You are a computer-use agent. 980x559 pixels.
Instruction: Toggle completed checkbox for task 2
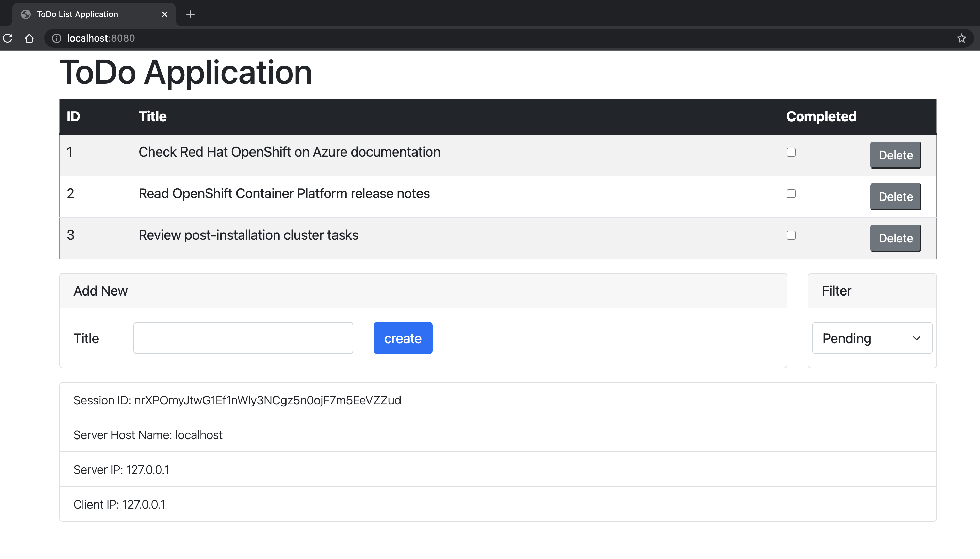click(791, 194)
